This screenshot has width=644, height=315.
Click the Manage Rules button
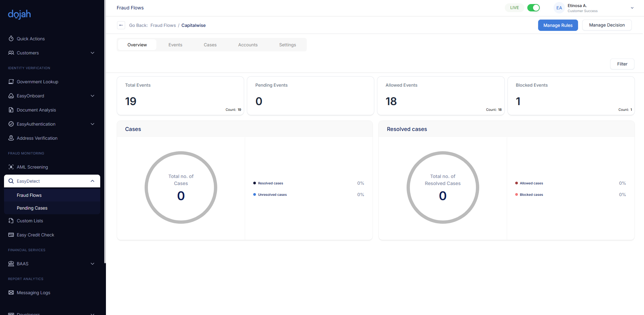pyautogui.click(x=558, y=25)
